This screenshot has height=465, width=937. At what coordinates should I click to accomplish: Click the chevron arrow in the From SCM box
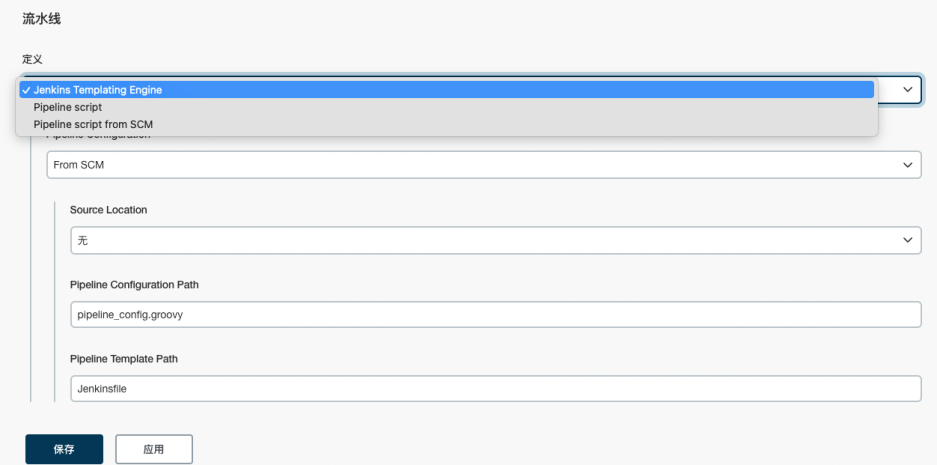coord(908,164)
